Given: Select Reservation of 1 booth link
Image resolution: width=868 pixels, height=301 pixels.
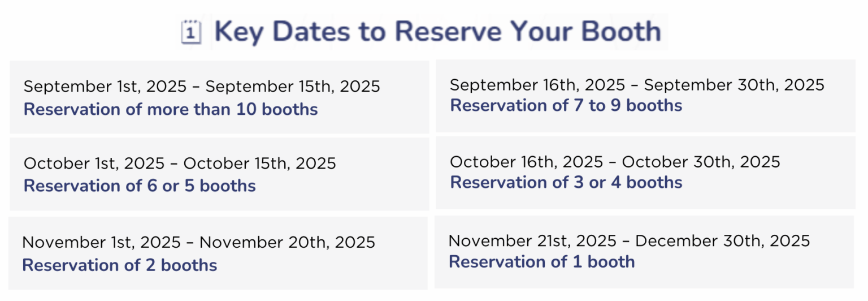Looking at the screenshot, I should click(x=541, y=262).
